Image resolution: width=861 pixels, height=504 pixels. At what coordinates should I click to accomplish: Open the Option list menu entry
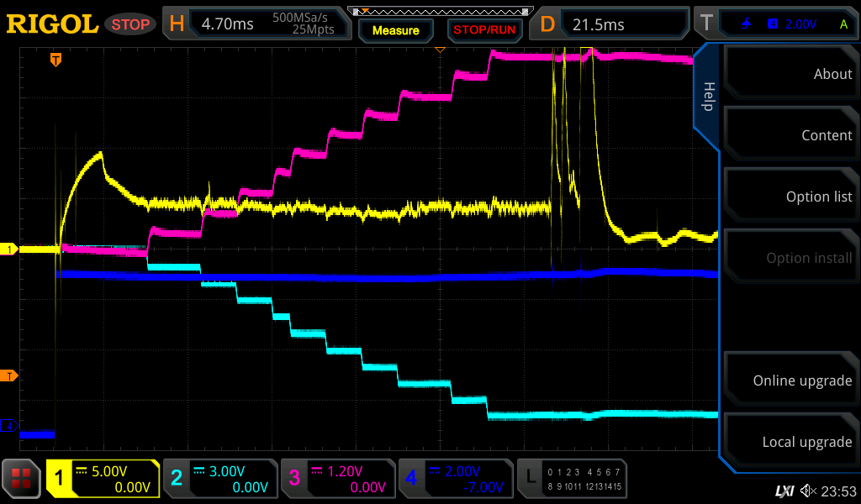(x=790, y=197)
